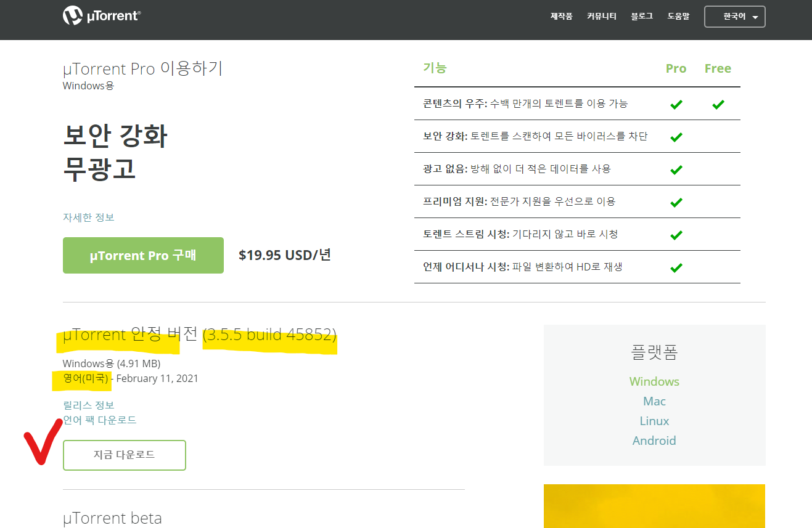Click the 언제 어디서나 시청 feature row text
Viewport: 812px width, 528px height.
[523, 267]
